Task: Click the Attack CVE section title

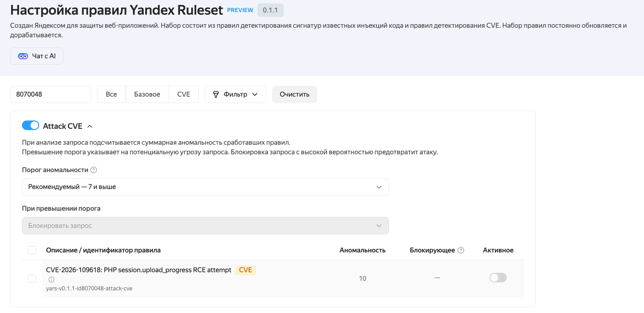Action: tap(63, 126)
